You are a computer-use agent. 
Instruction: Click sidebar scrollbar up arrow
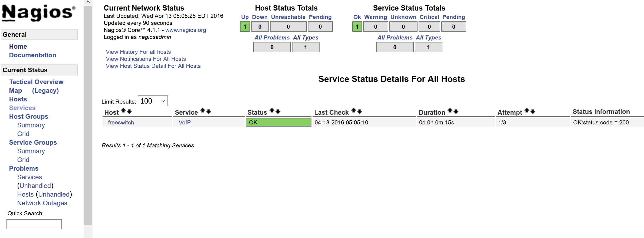click(x=88, y=2)
